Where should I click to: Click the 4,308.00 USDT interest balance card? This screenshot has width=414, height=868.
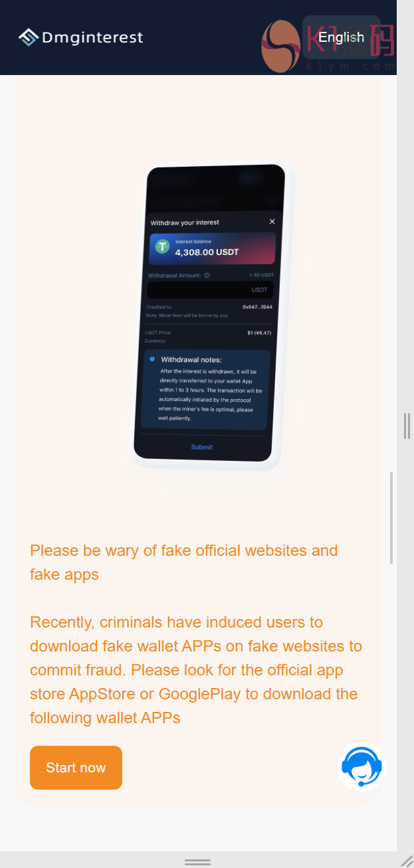pos(212,248)
